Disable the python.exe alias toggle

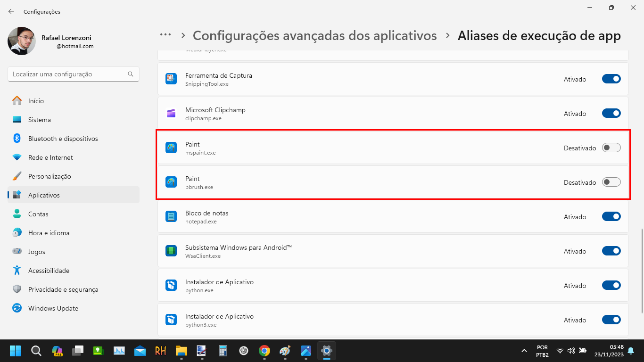coord(611,286)
